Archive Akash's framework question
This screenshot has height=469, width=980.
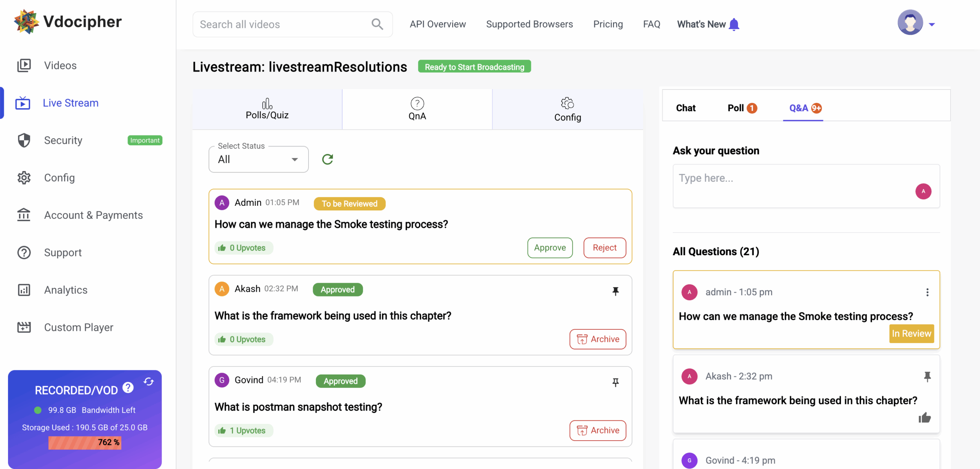coord(598,339)
